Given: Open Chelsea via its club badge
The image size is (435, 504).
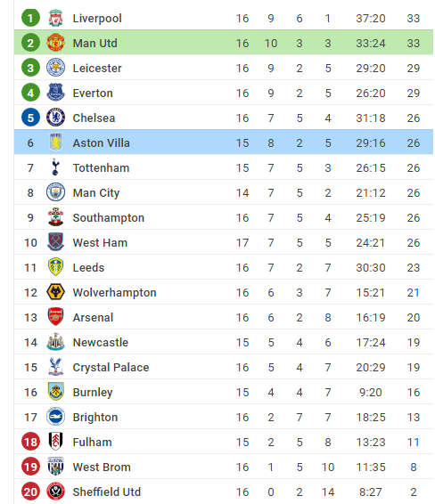Looking at the screenshot, I should [x=55, y=118].
